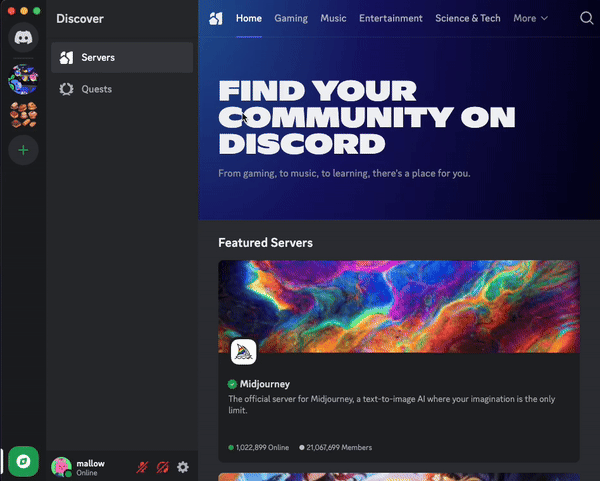Click the Quests badge icon
The image size is (600, 481).
click(66, 89)
